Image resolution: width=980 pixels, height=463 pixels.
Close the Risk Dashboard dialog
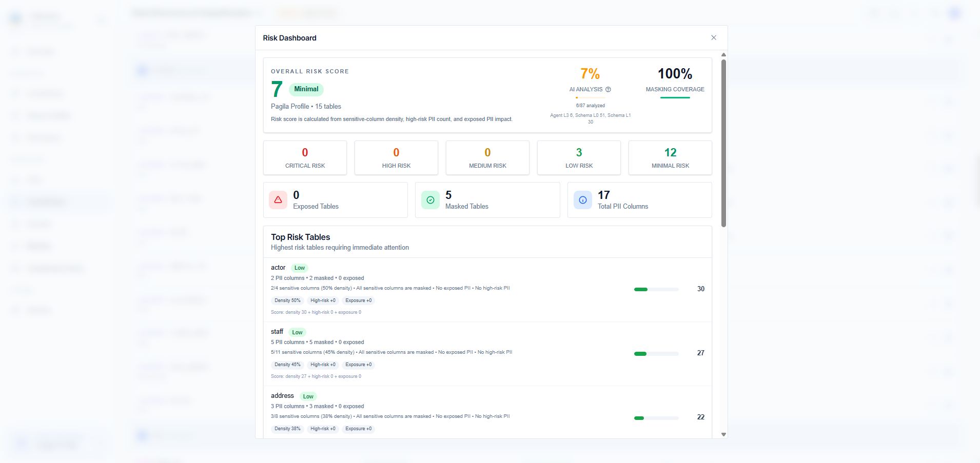click(x=714, y=37)
